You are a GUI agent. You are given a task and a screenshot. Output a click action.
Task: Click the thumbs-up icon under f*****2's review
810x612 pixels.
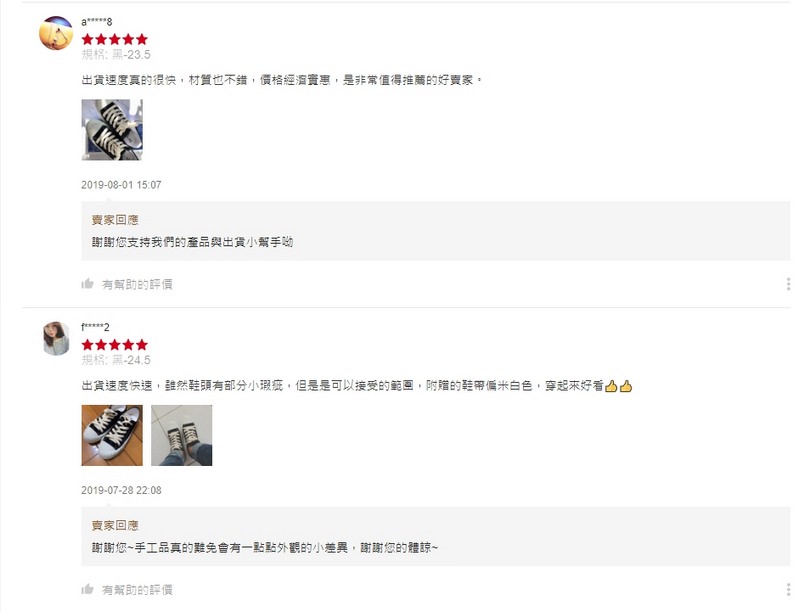87,589
